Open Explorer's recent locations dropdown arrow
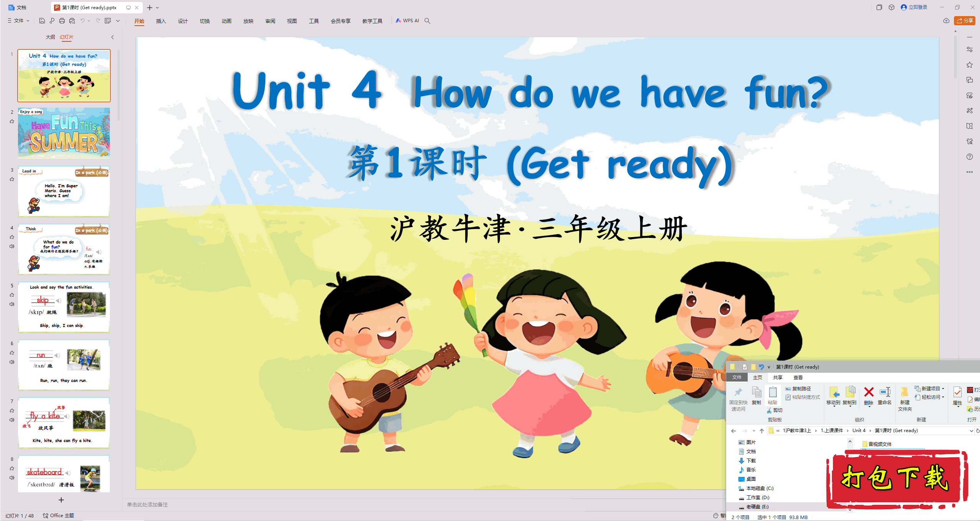Image resolution: width=980 pixels, height=521 pixels. tap(754, 431)
